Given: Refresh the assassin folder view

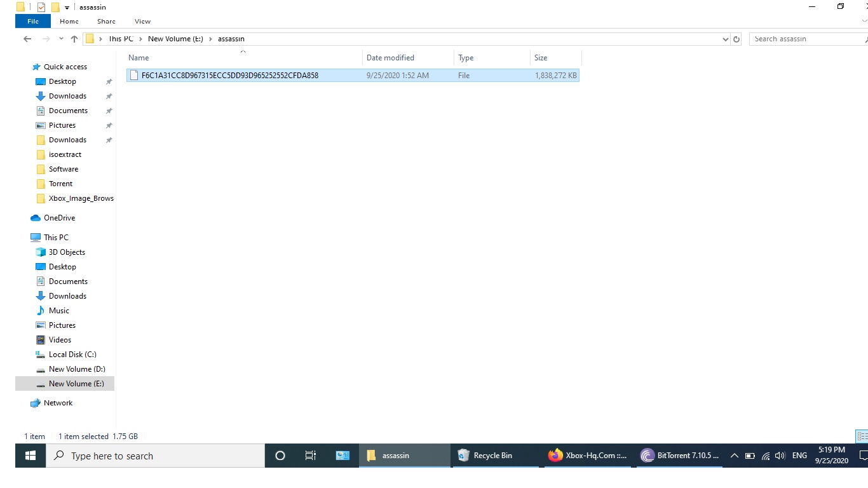Looking at the screenshot, I should (736, 39).
